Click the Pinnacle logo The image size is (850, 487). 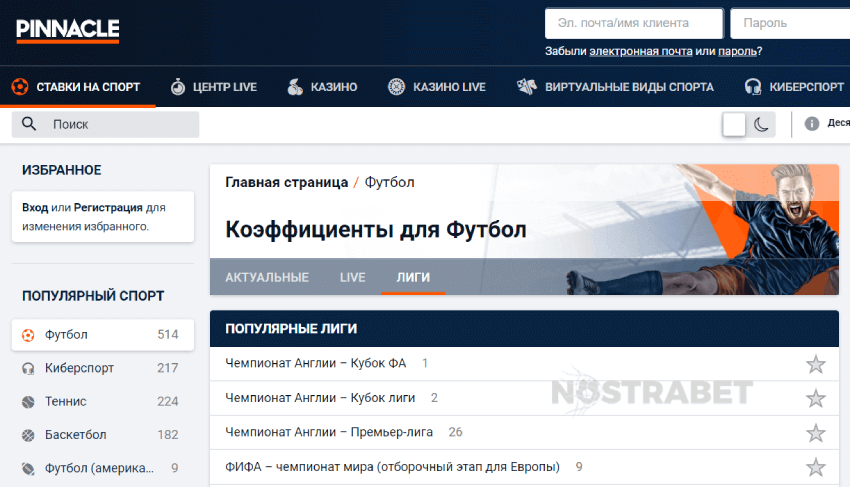pos(68,30)
